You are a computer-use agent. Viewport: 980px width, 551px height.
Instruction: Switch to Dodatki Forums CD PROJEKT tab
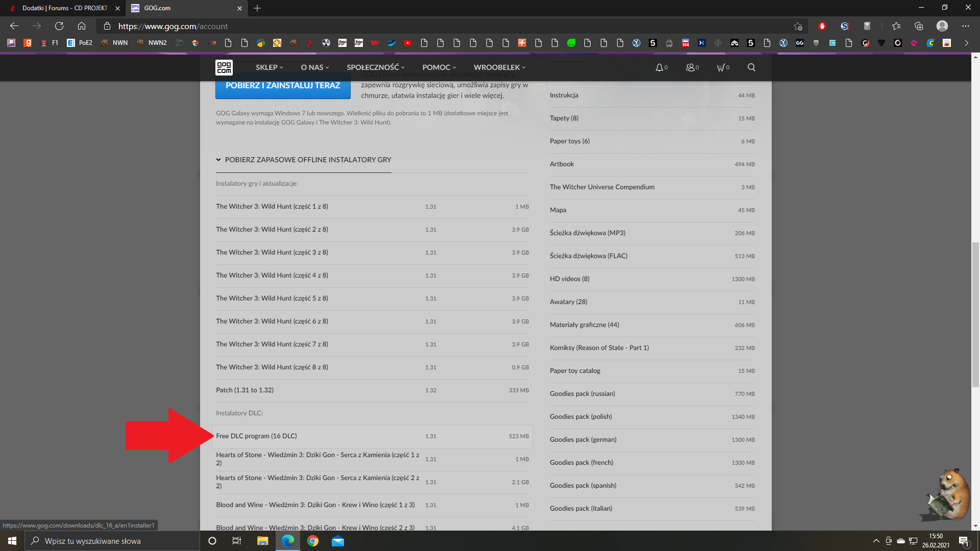click(65, 8)
